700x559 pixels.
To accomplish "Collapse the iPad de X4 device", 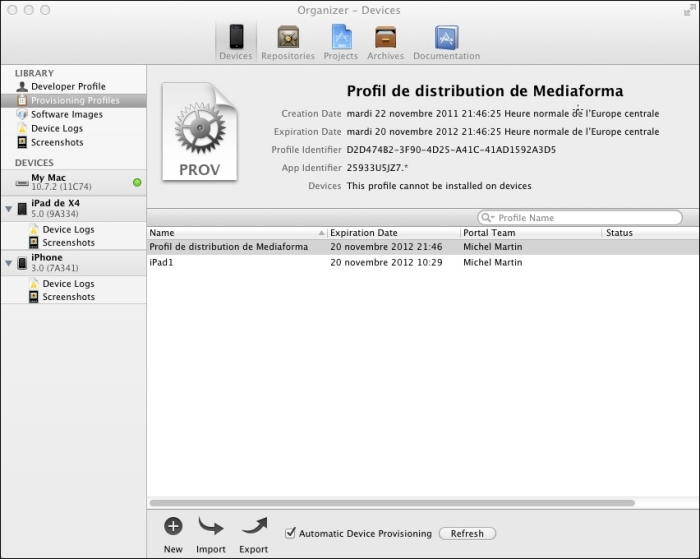I will tap(9, 209).
